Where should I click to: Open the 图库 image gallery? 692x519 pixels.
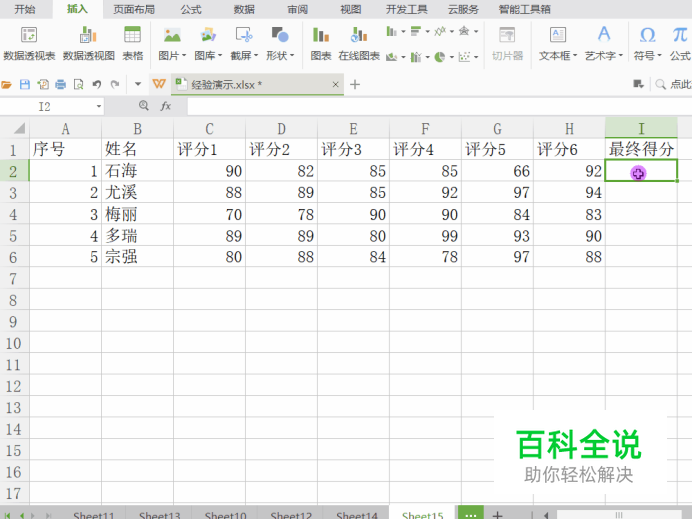click(x=208, y=44)
